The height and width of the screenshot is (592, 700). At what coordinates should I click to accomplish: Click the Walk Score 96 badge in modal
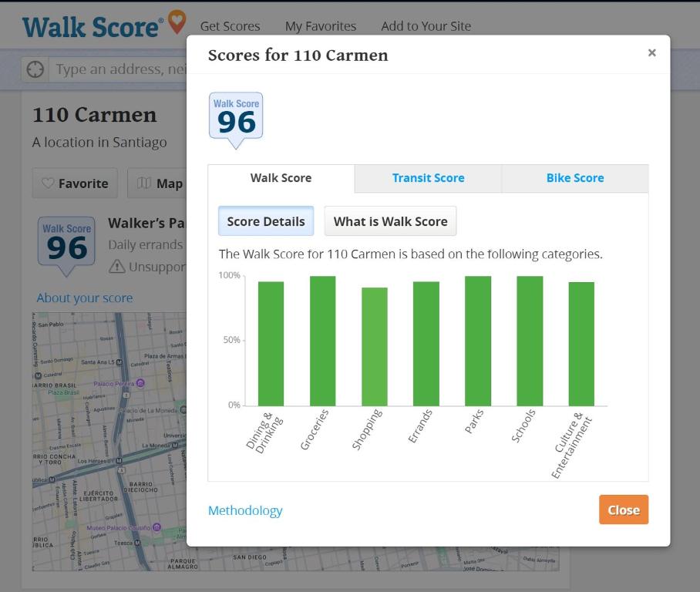click(x=236, y=118)
